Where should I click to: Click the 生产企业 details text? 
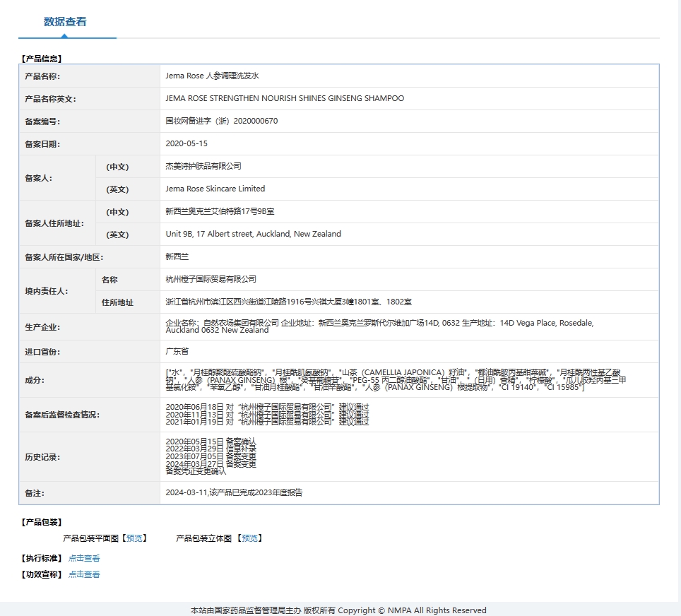(x=379, y=326)
